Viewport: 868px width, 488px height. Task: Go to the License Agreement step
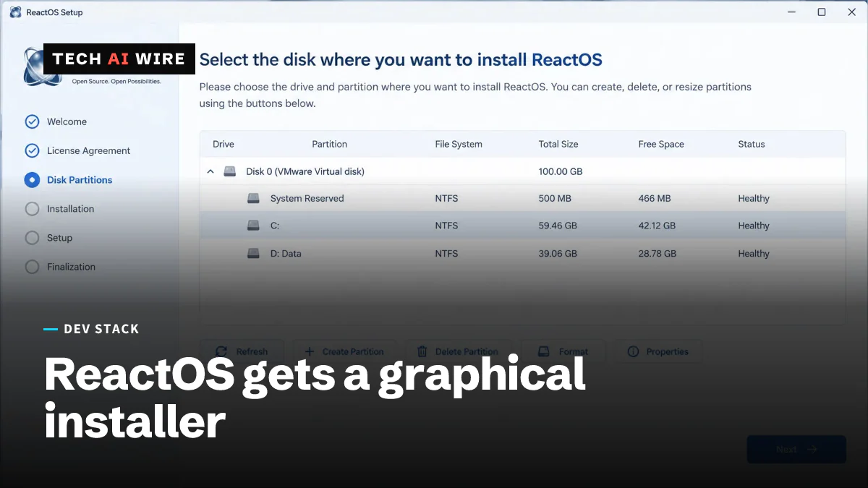(x=78, y=150)
